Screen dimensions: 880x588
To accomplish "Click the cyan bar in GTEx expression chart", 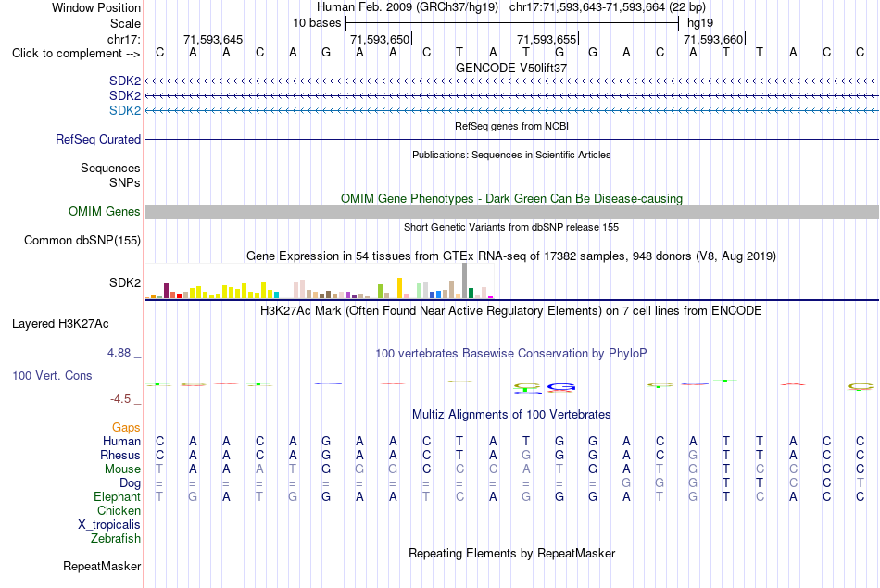I will tap(276, 294).
